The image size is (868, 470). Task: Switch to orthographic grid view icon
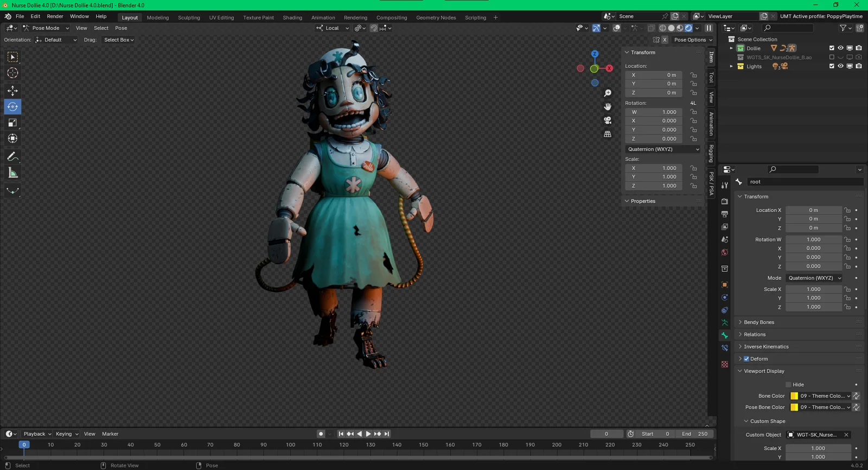pyautogui.click(x=608, y=134)
